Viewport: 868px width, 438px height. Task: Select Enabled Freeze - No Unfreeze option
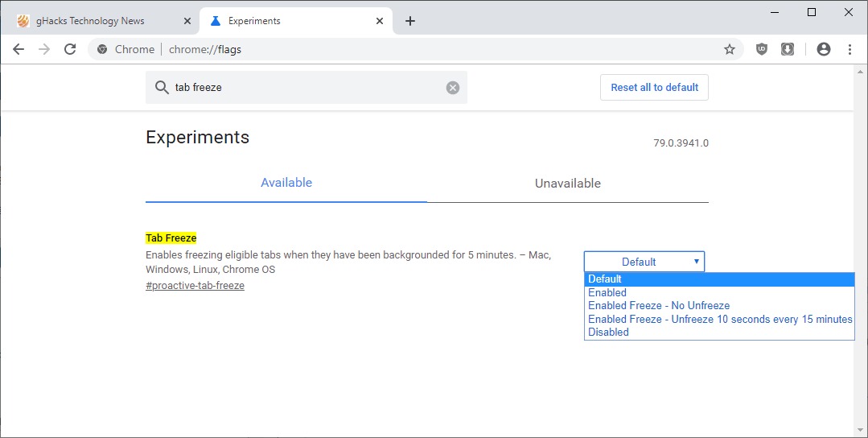click(x=659, y=306)
